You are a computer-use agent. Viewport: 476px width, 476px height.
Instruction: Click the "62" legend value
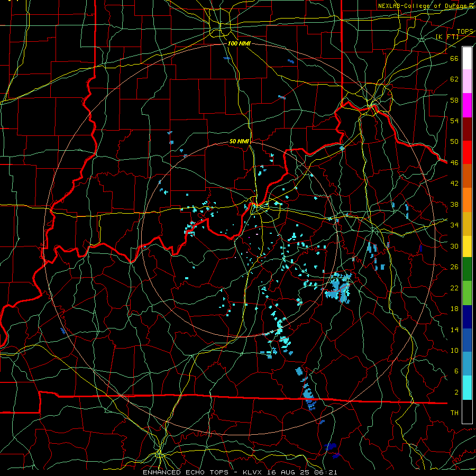point(454,79)
